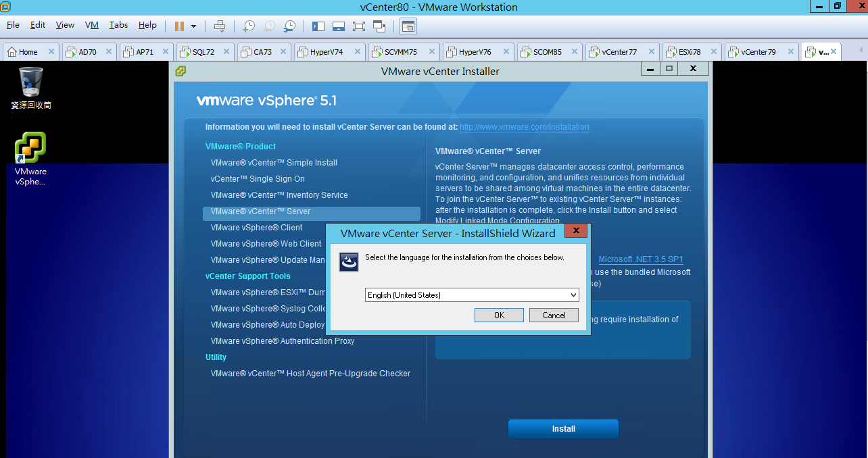Open the View menu
Viewport: 868px width, 458px height.
pos(65,25)
